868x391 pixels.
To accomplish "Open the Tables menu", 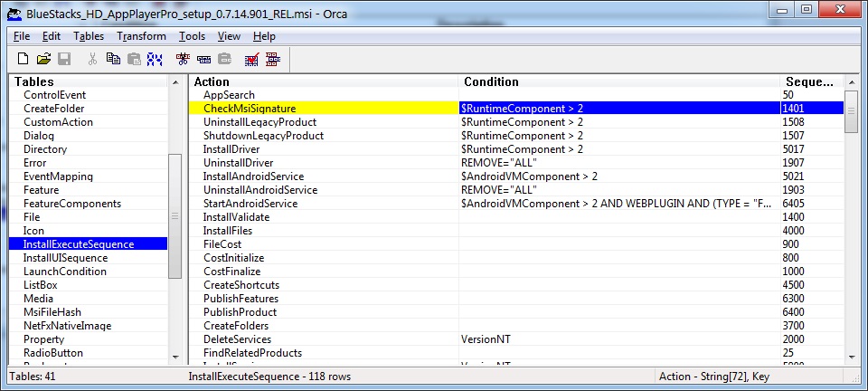I will [89, 36].
